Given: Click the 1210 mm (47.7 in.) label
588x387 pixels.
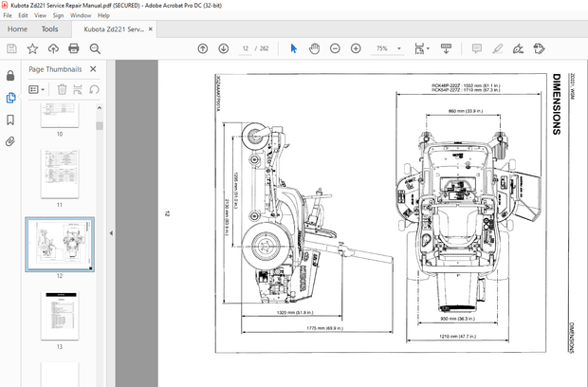Looking at the screenshot, I should 457,337.
